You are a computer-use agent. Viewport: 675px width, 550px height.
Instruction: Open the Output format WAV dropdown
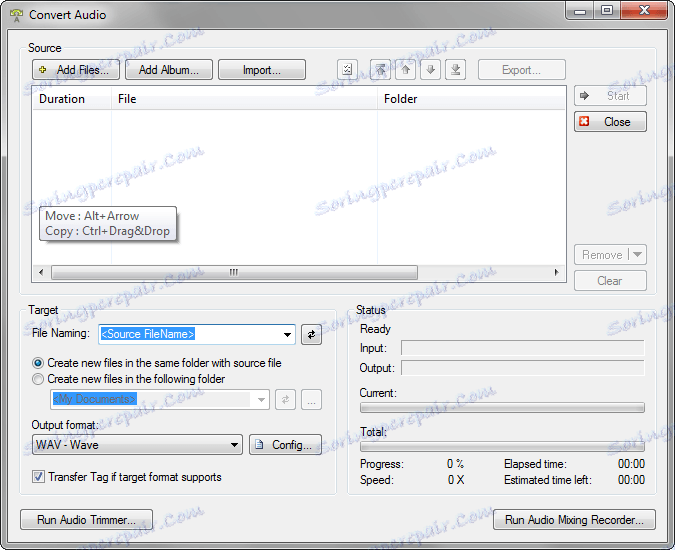137,445
